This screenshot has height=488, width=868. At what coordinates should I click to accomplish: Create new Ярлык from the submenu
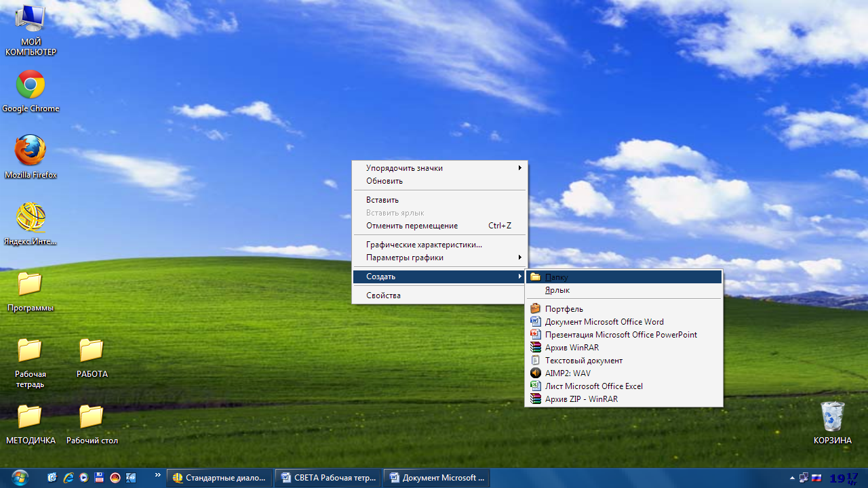624,290
